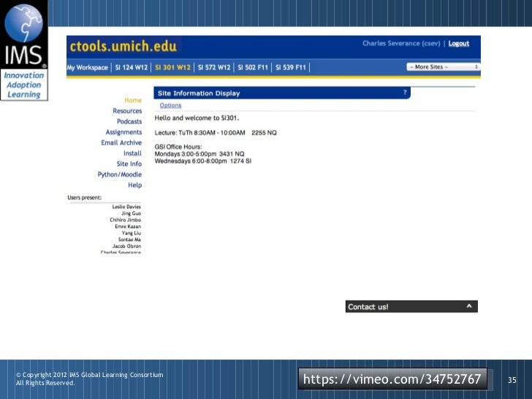This screenshot has height=399, width=532.
Task: Click the Hello and welcome to SI301 text
Action: [197, 118]
